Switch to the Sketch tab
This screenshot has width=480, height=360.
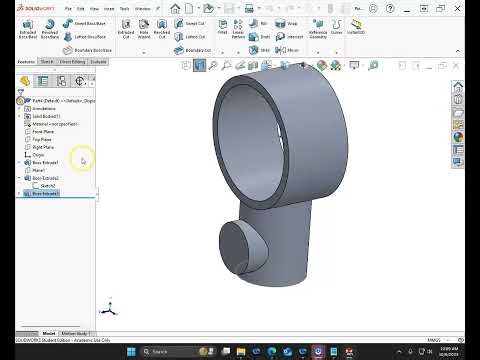pyautogui.click(x=47, y=62)
